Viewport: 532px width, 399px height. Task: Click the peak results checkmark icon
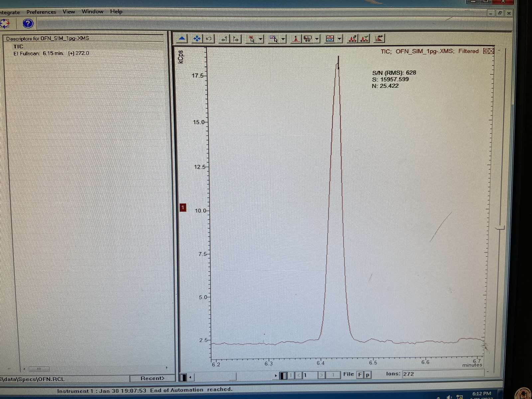[x=365, y=39]
